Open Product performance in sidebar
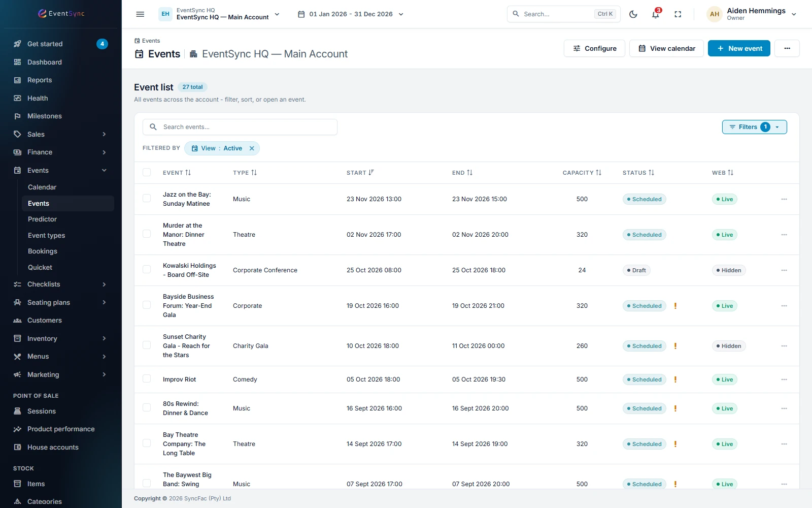 click(x=61, y=429)
